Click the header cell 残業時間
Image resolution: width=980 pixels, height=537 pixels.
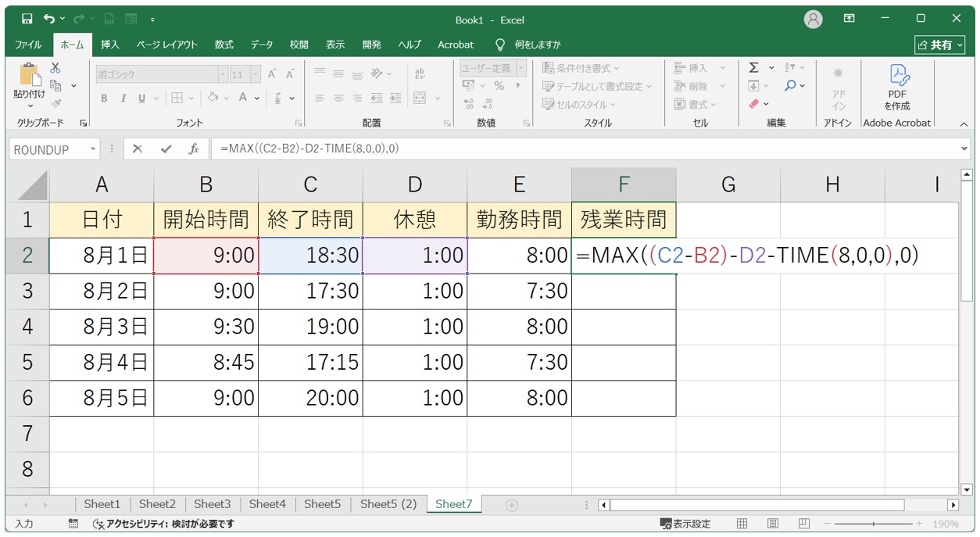tap(624, 220)
